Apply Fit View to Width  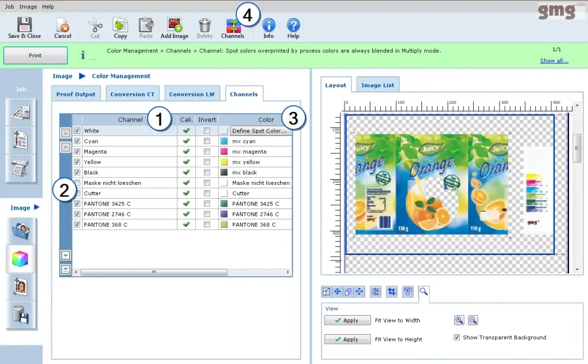coord(347,320)
